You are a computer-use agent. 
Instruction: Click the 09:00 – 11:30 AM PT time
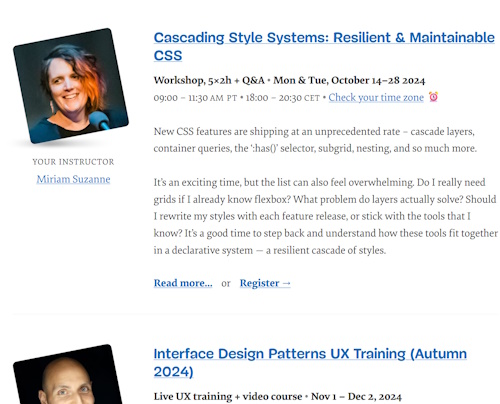coord(195,98)
